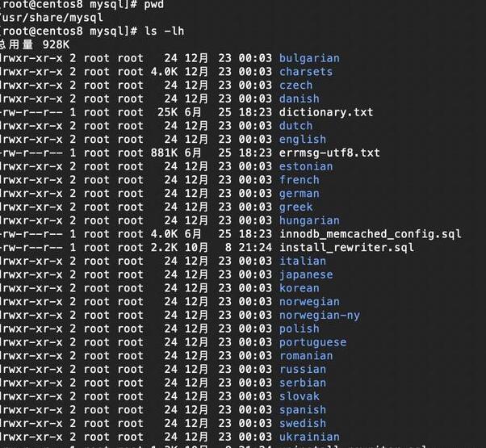
Task: Click the english directory name
Action: pos(303,140)
